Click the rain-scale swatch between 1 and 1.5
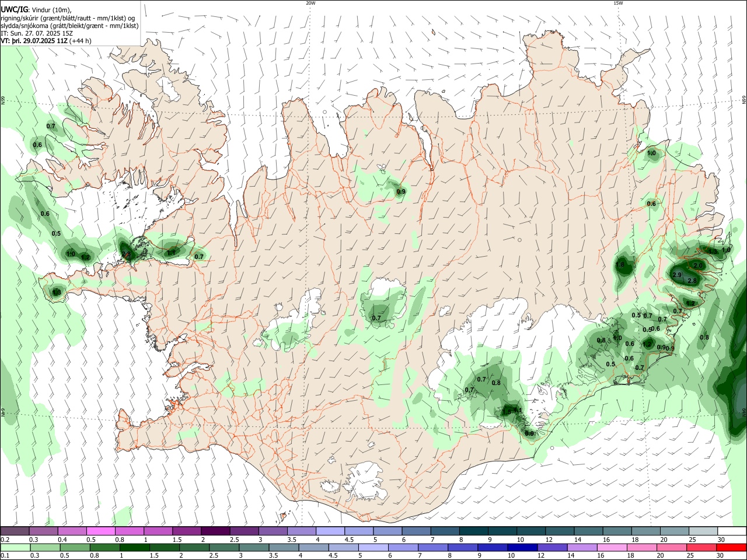747x560 pixels. [134, 547]
